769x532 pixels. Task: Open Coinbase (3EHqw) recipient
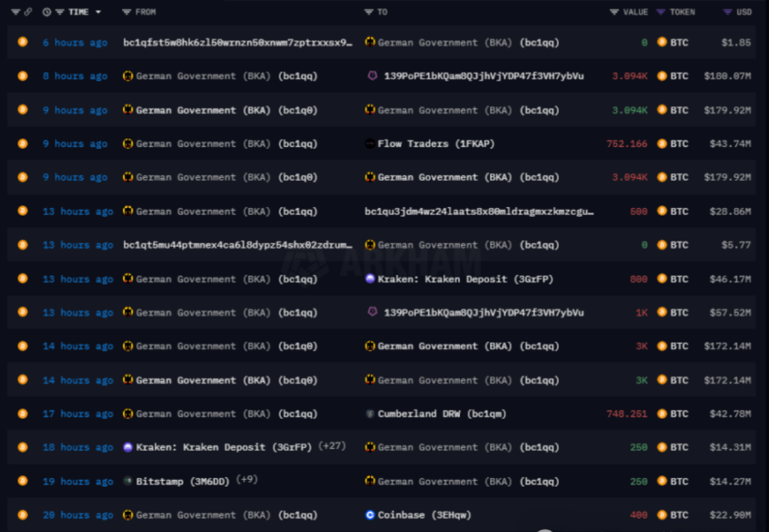tap(424, 515)
